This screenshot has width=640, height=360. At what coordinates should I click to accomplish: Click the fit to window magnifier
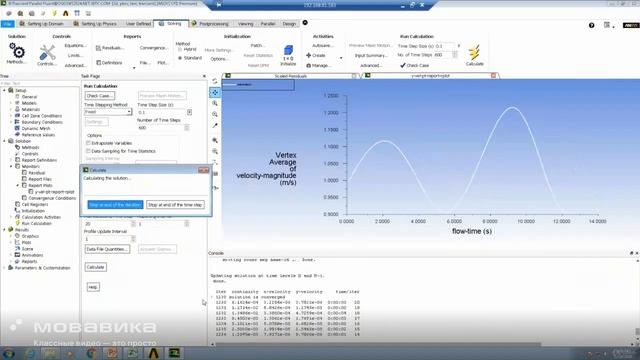(215, 140)
